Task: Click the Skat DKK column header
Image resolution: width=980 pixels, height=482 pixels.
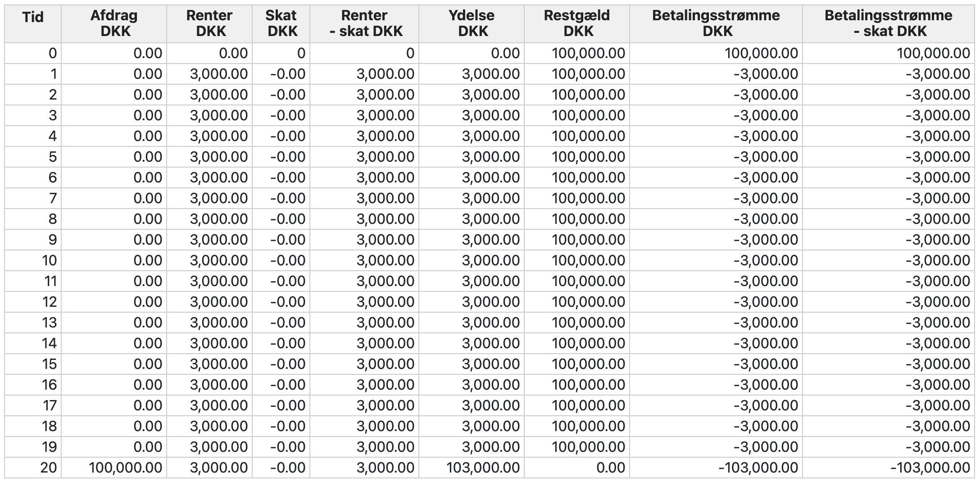Action: (281, 23)
